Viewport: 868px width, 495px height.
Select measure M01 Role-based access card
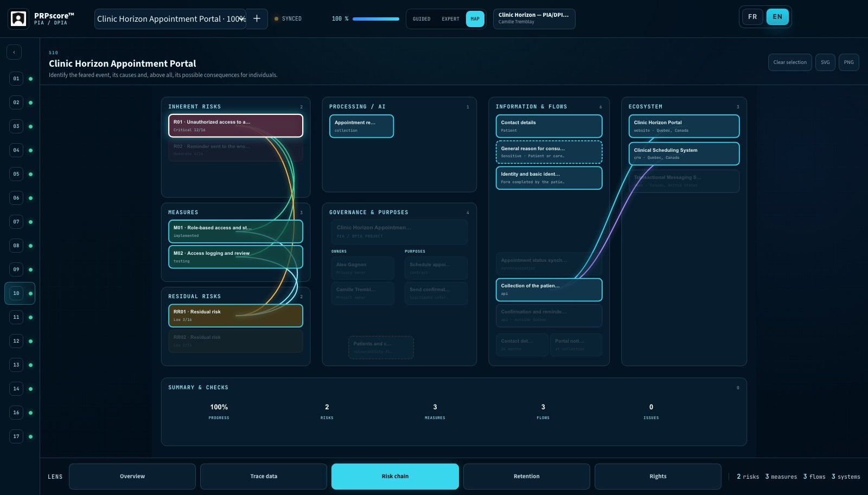235,232
